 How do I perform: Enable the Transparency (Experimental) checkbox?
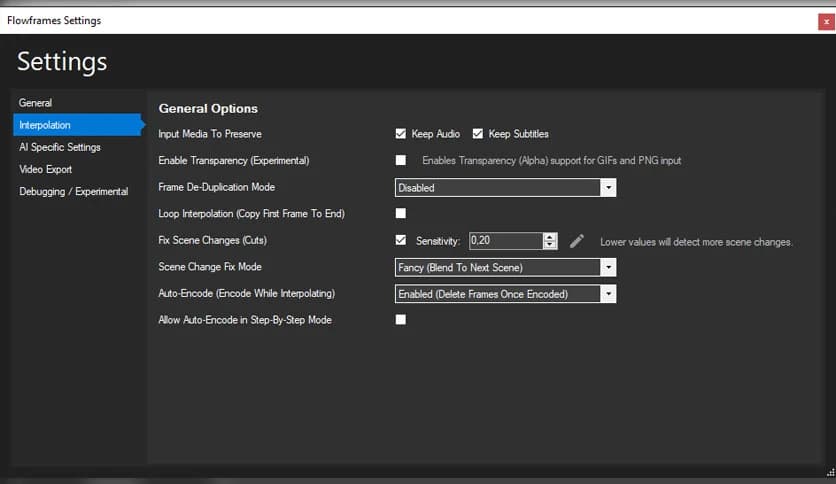click(x=400, y=160)
